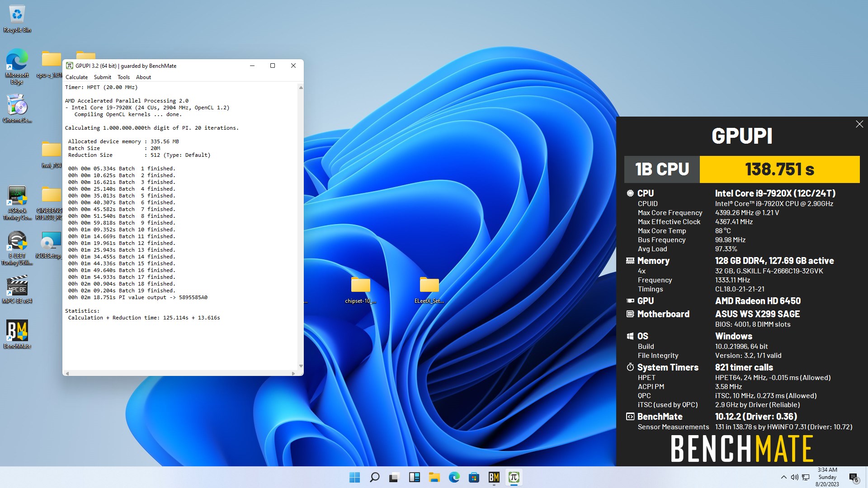Click the 821 timer calls value

pos(744,367)
